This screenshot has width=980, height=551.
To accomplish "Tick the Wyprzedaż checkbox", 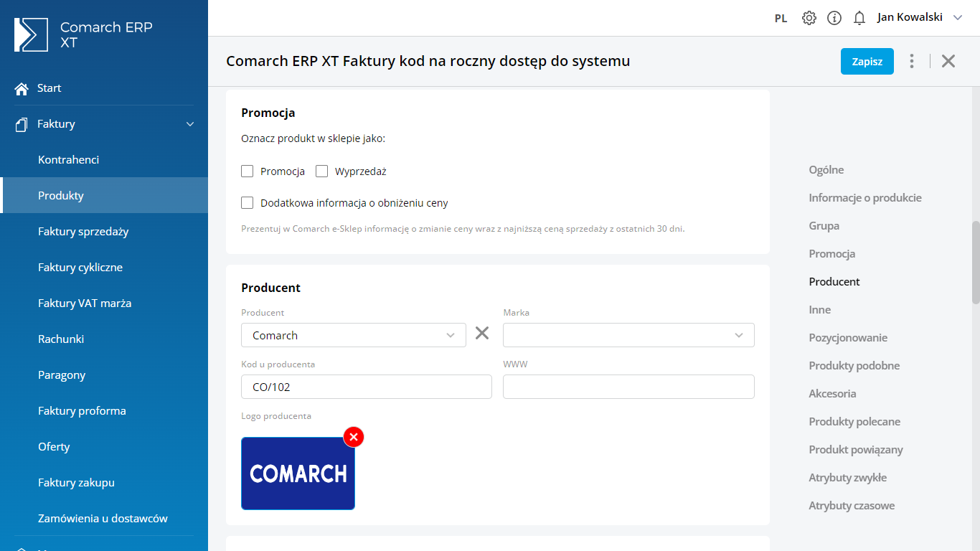I will (322, 171).
